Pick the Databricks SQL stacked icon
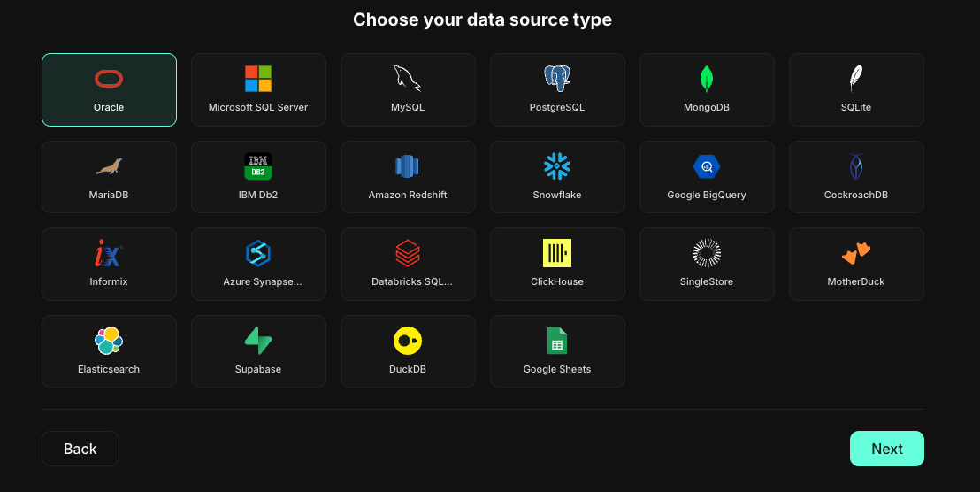Screen dimensions: 980x492 408,253
